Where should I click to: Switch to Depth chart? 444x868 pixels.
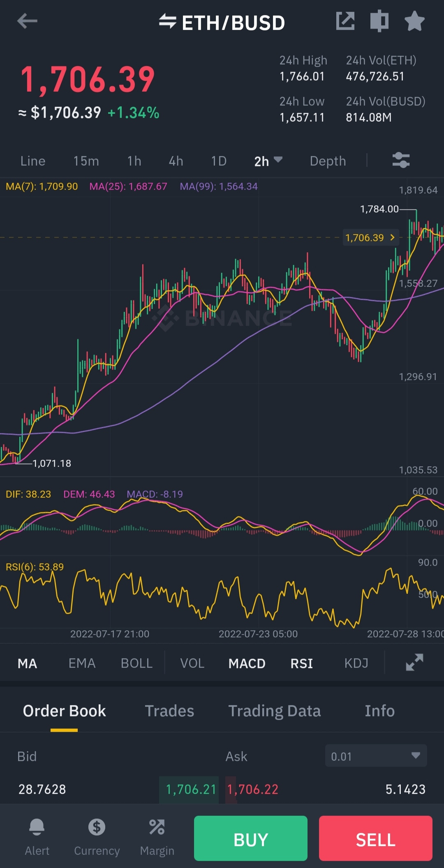pyautogui.click(x=328, y=161)
